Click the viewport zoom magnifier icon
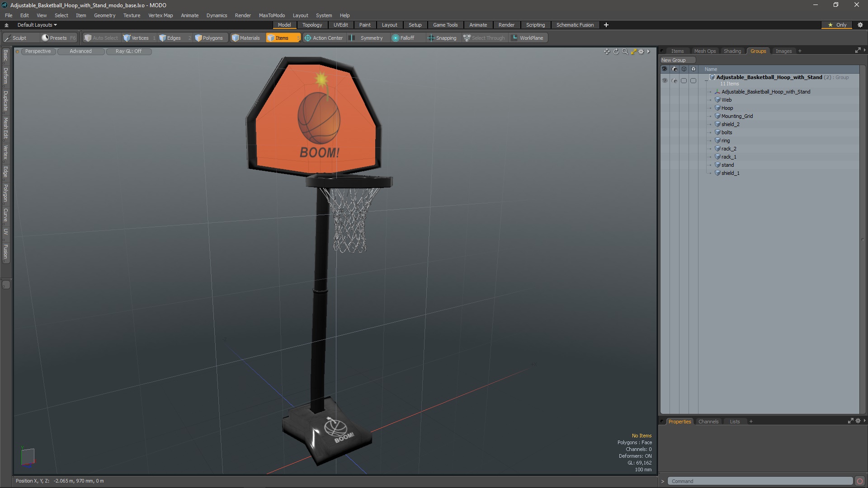 point(625,52)
